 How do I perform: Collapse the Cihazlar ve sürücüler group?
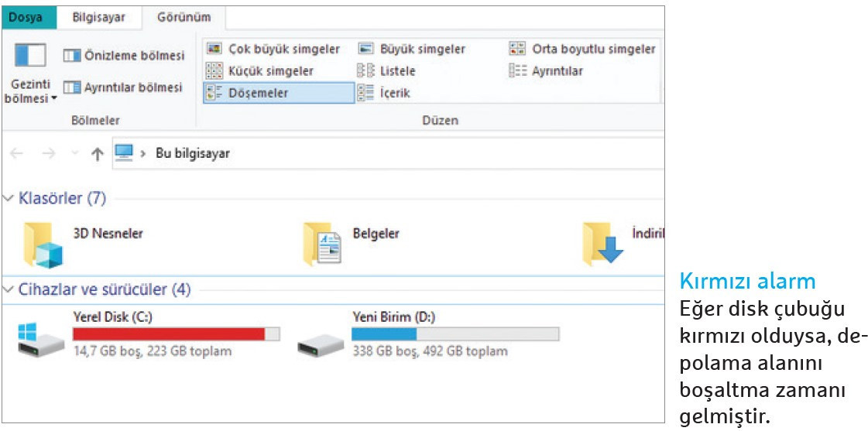pos(7,289)
